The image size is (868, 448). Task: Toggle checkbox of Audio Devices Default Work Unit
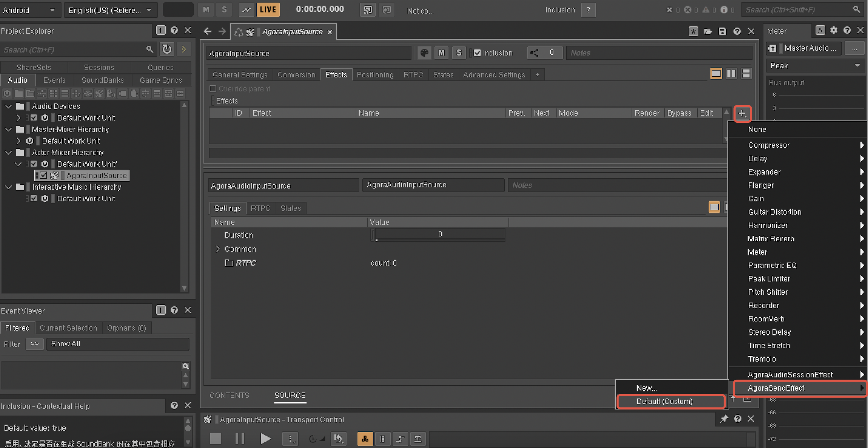[34, 118]
